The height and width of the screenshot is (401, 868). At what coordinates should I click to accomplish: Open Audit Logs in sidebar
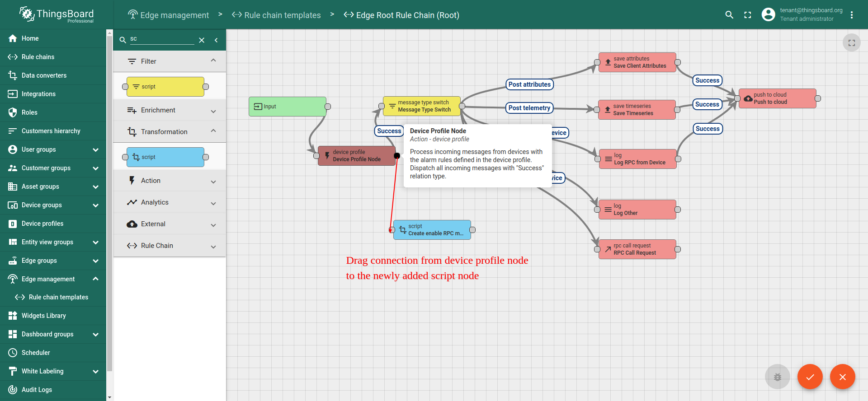click(x=53, y=390)
